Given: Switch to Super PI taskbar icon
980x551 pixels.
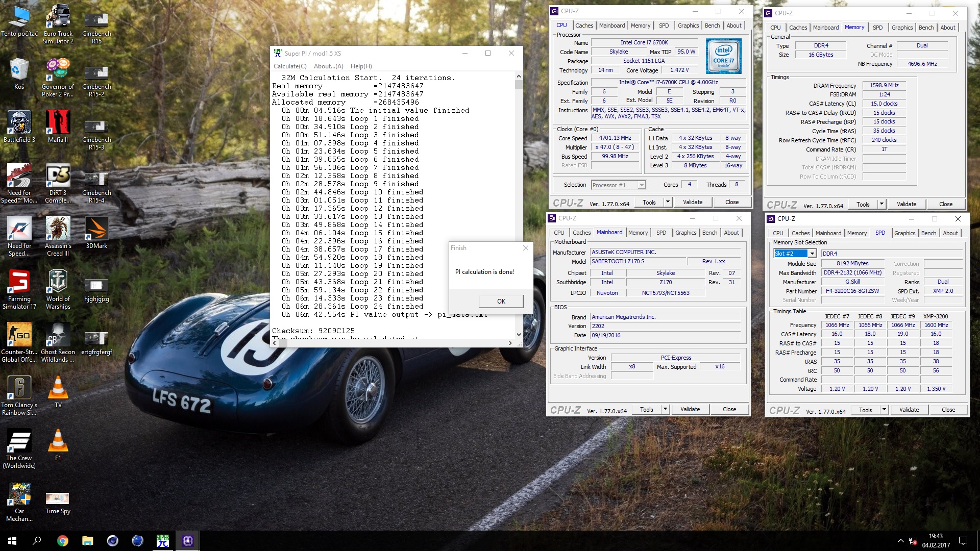Looking at the screenshot, I should pyautogui.click(x=162, y=541).
